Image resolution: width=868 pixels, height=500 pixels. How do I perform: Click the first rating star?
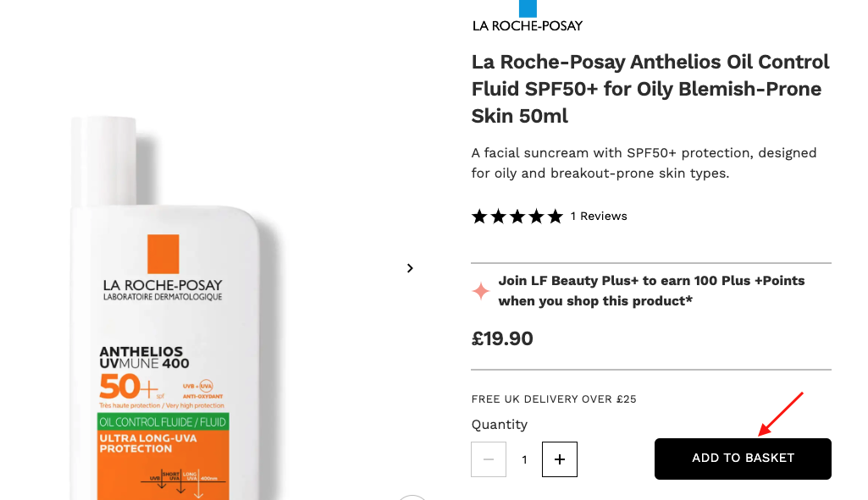(479, 217)
